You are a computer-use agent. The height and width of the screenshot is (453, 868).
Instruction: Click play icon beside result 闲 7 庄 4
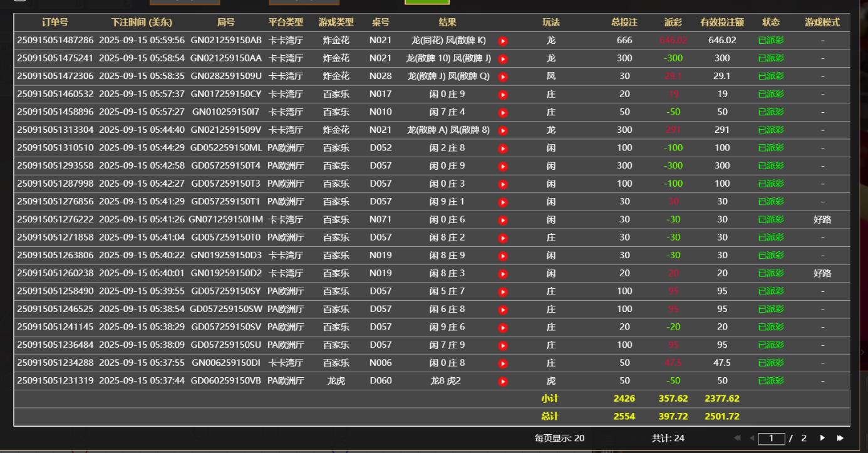coord(502,113)
